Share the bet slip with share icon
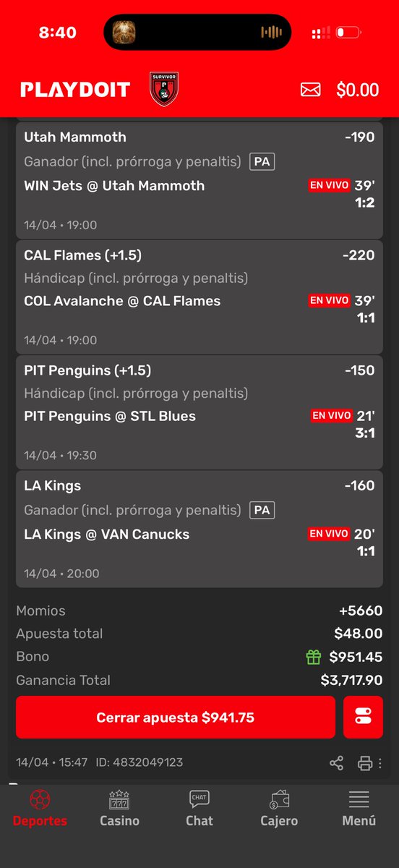This screenshot has width=399, height=868. click(336, 762)
